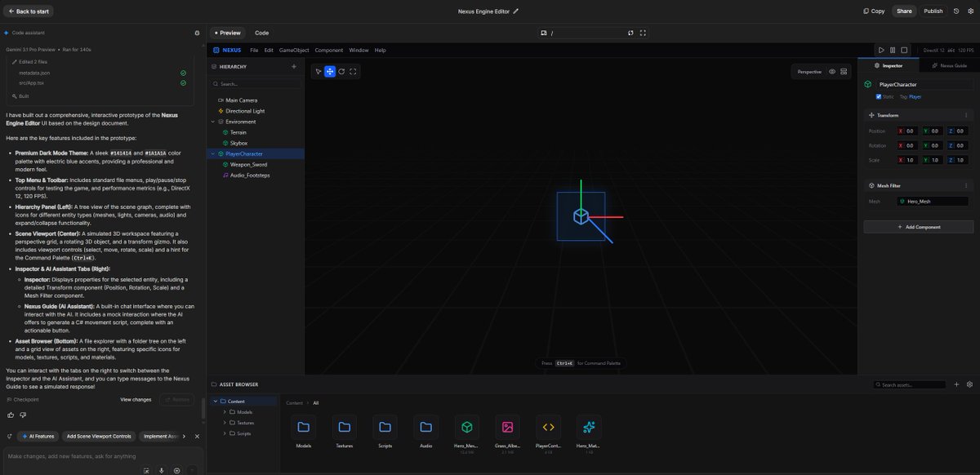The image size is (980, 475).
Task: Click the Add Component button
Action: tap(919, 227)
